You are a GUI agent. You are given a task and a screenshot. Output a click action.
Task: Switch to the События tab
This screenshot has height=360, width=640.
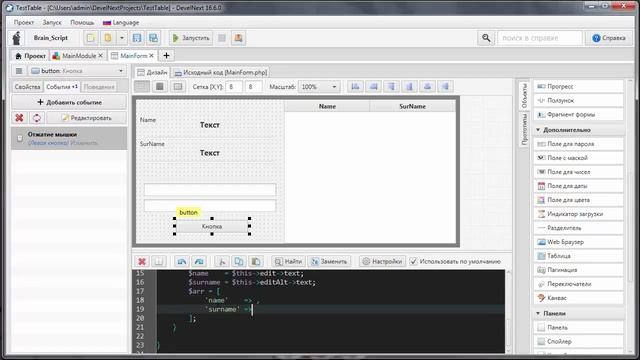pyautogui.click(x=62, y=87)
